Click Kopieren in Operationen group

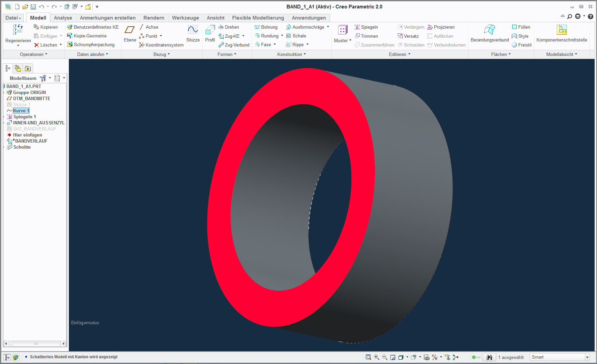tap(46, 27)
